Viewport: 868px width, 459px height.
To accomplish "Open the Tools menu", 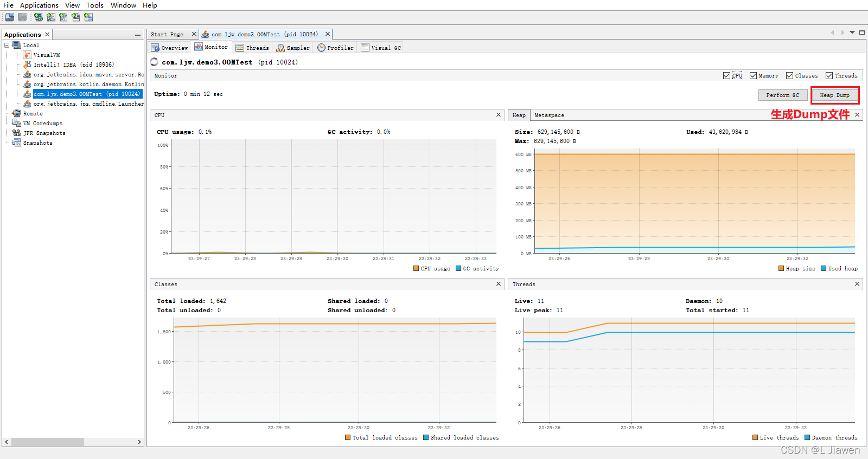I will (x=95, y=5).
